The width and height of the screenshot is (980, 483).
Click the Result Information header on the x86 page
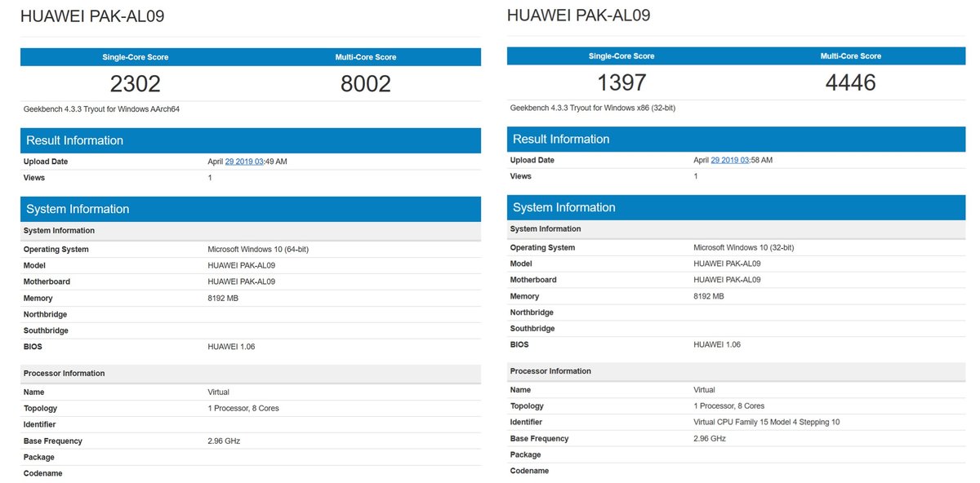click(737, 139)
